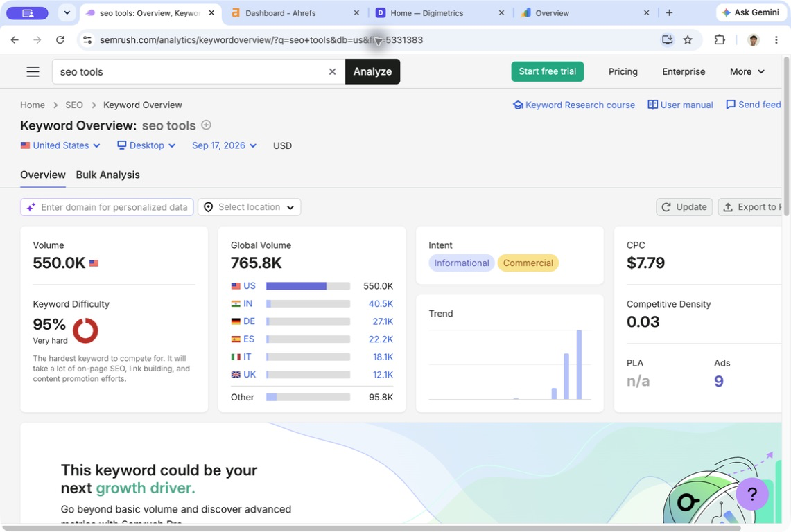Open the Chrome profile avatar
Image resolution: width=791 pixels, height=532 pixels.
coord(753,40)
